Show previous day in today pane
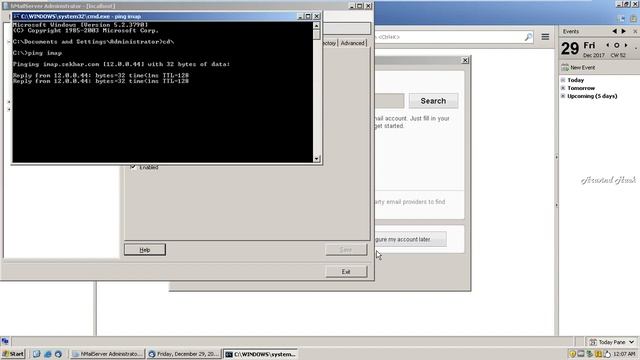640x360 pixels. click(608, 45)
